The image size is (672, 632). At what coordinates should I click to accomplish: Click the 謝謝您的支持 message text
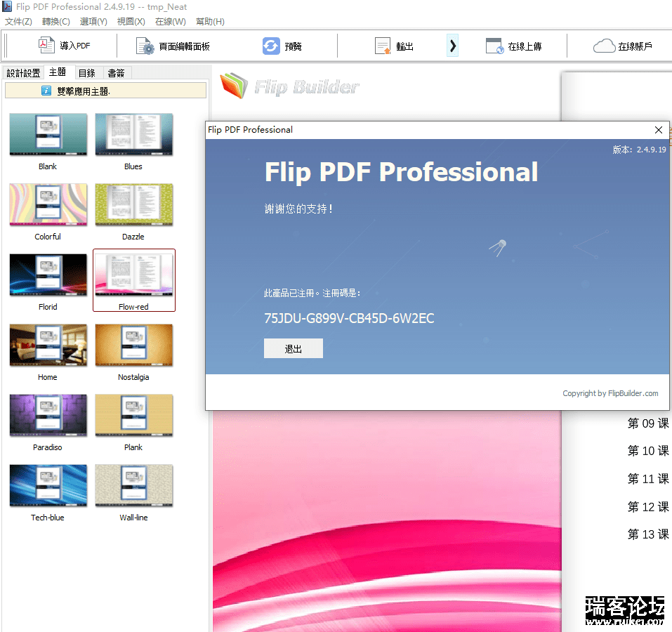coord(298,209)
